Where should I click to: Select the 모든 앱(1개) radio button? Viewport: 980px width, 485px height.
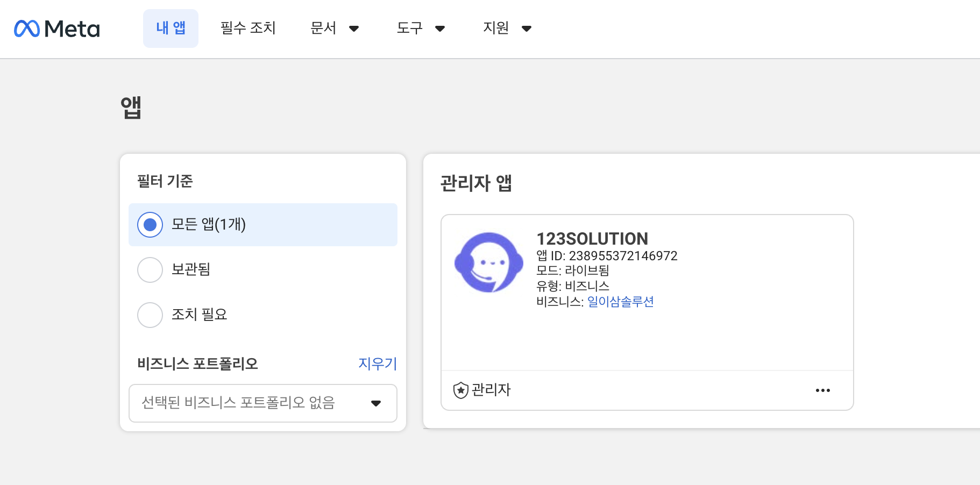[150, 225]
